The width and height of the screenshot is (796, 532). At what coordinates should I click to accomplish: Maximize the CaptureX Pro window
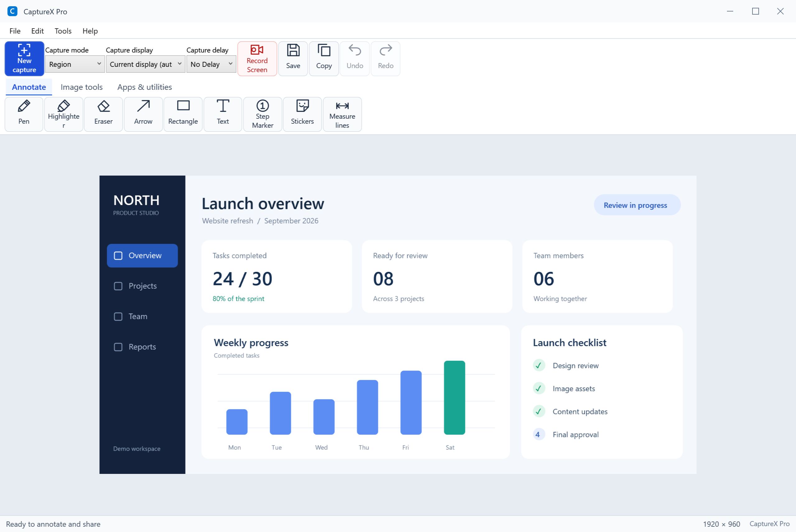click(x=755, y=11)
